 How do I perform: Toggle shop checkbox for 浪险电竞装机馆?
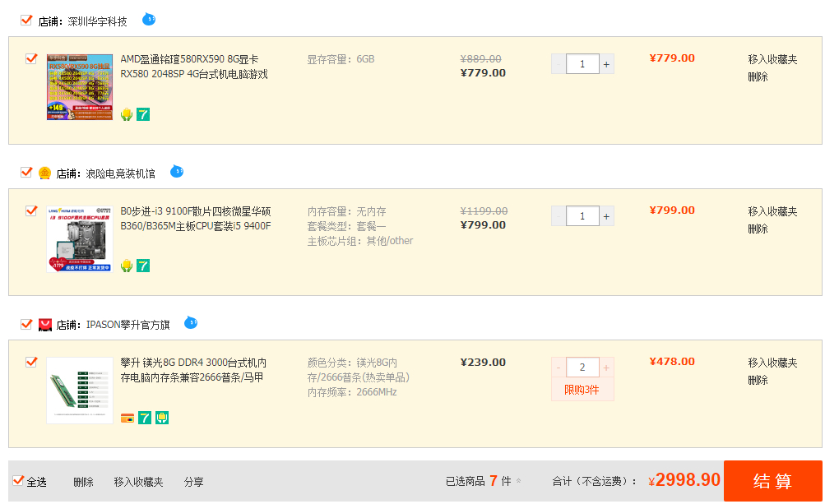pyautogui.click(x=26, y=172)
